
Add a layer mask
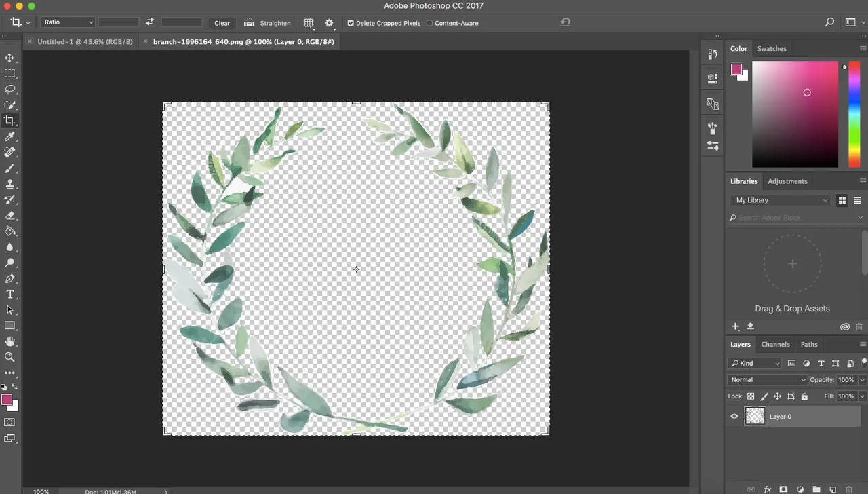coord(783,489)
